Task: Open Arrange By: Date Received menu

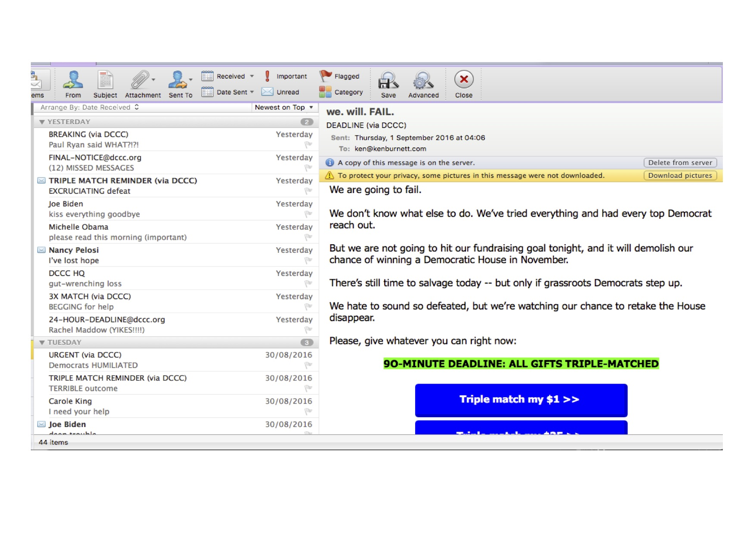Action: tap(90, 107)
